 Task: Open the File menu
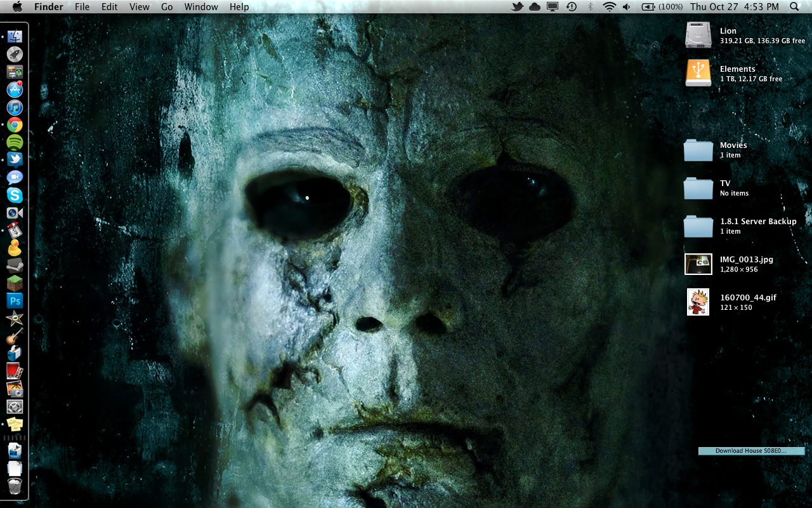click(x=82, y=7)
